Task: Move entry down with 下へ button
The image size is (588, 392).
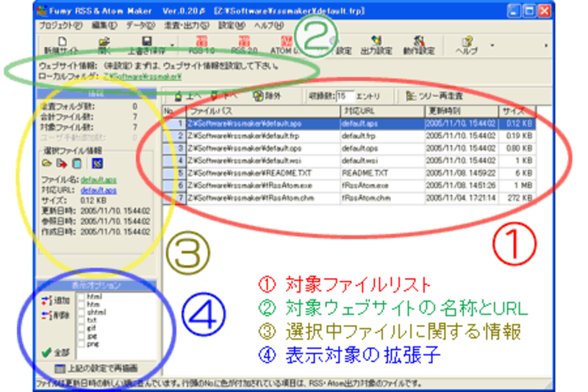Action: 224,96
